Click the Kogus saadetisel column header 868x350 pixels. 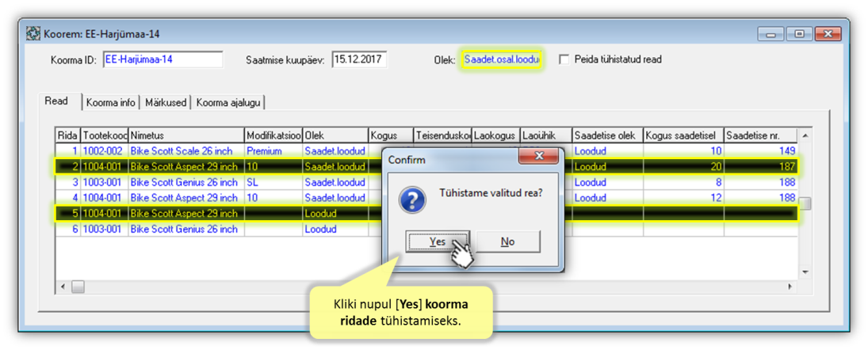click(683, 135)
